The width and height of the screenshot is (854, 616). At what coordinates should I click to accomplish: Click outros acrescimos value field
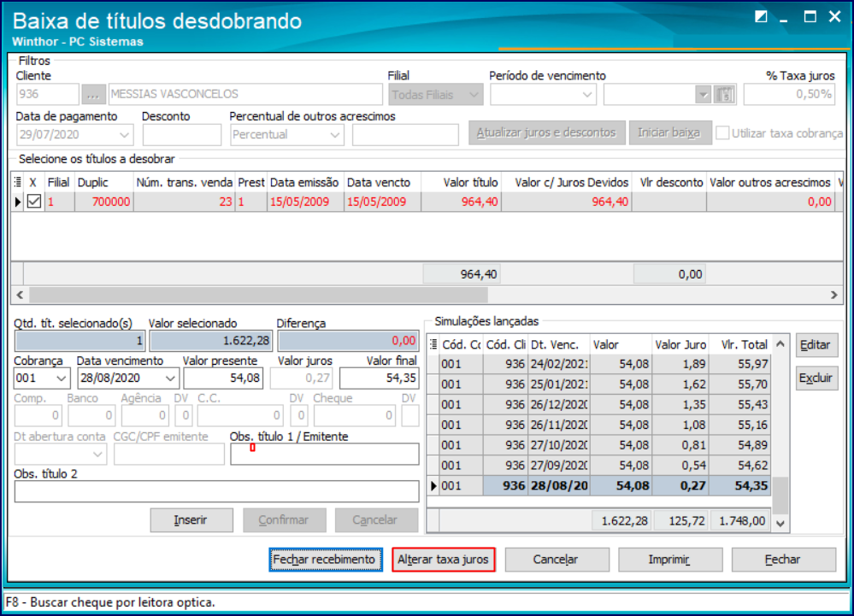click(405, 134)
